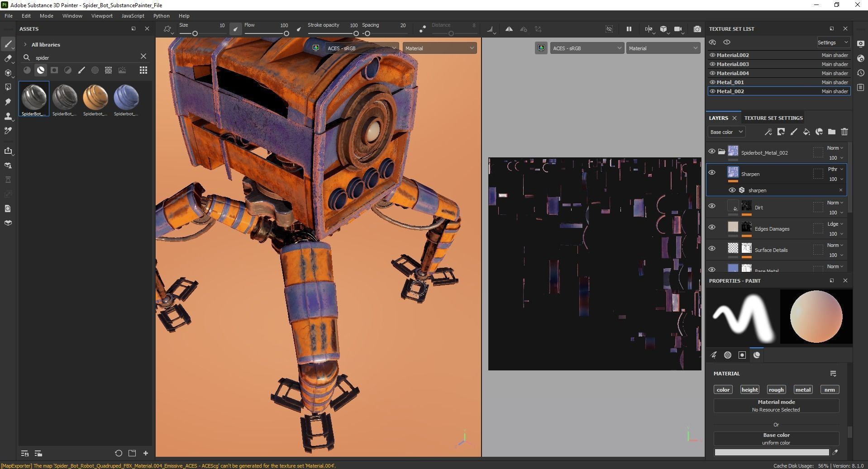Open the File menu

tap(9, 16)
